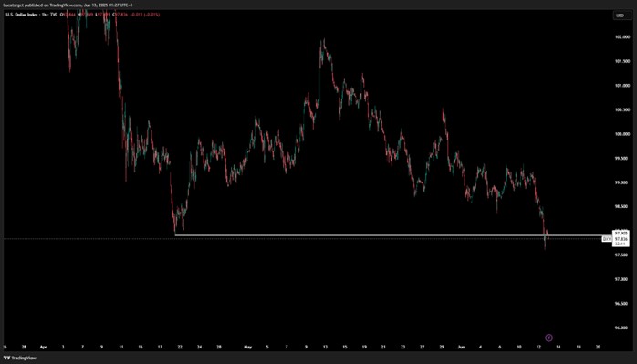Click the Jun label on time axis
This screenshot has width=637, height=364.
(460, 348)
